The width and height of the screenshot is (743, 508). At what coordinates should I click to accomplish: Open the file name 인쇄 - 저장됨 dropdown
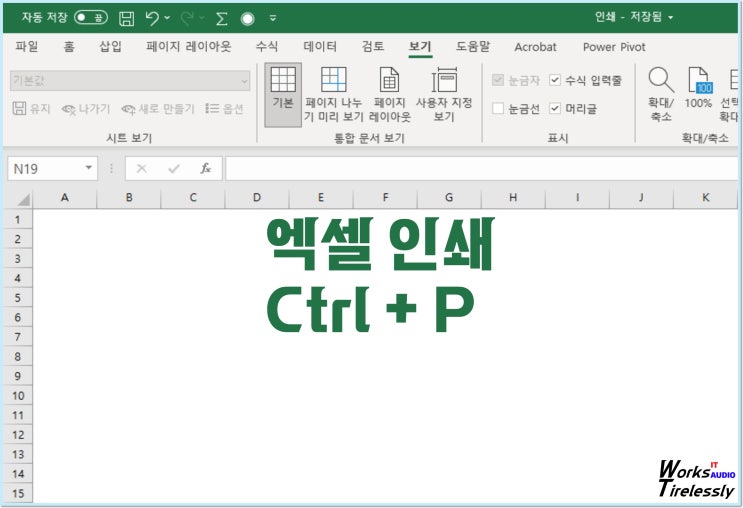(634, 17)
